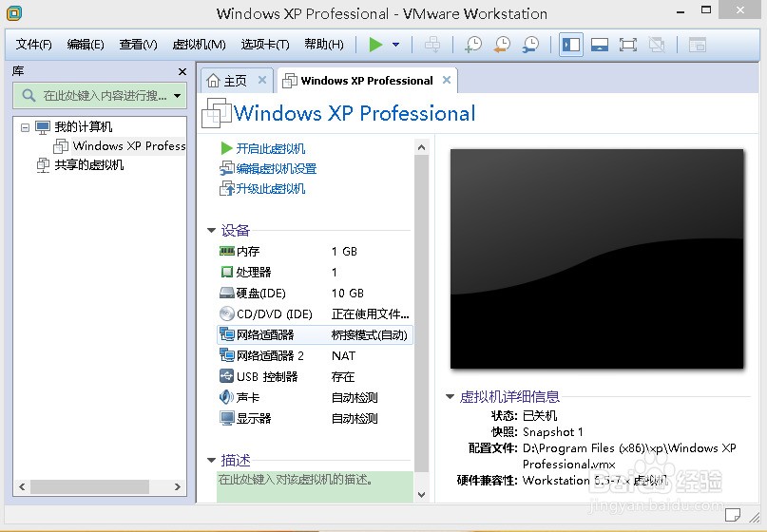Viewport: 767px width, 532px height.
Task: Click the status bar message log icon
Action: 732,514
